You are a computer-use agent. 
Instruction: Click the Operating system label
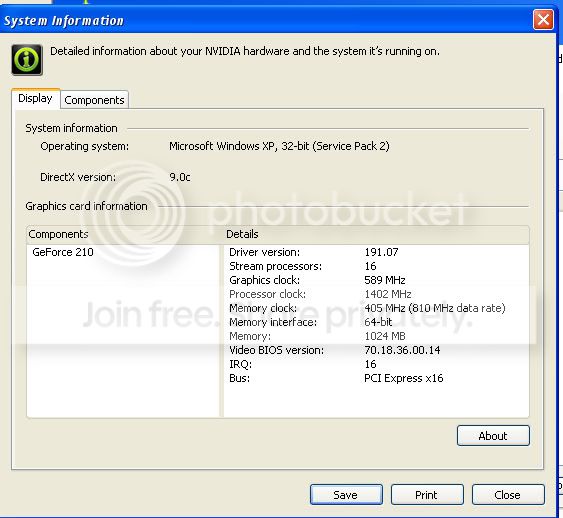84,146
